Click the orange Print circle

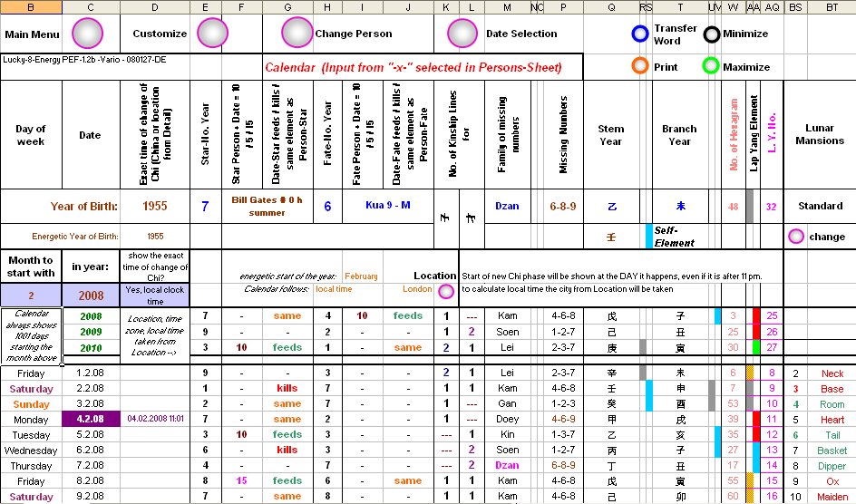[640, 66]
